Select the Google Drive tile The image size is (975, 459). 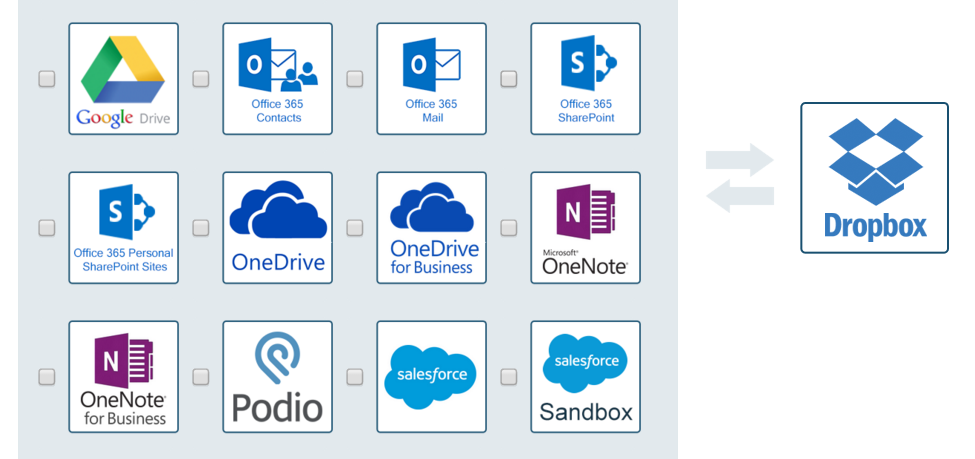(124, 78)
